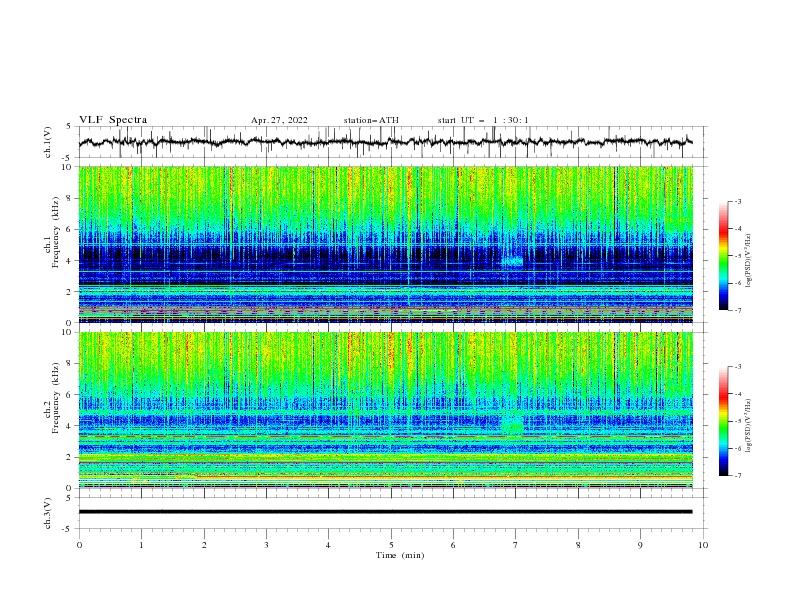
Task: Click the ch.1 voltage waveform trace
Action: tap(385, 142)
